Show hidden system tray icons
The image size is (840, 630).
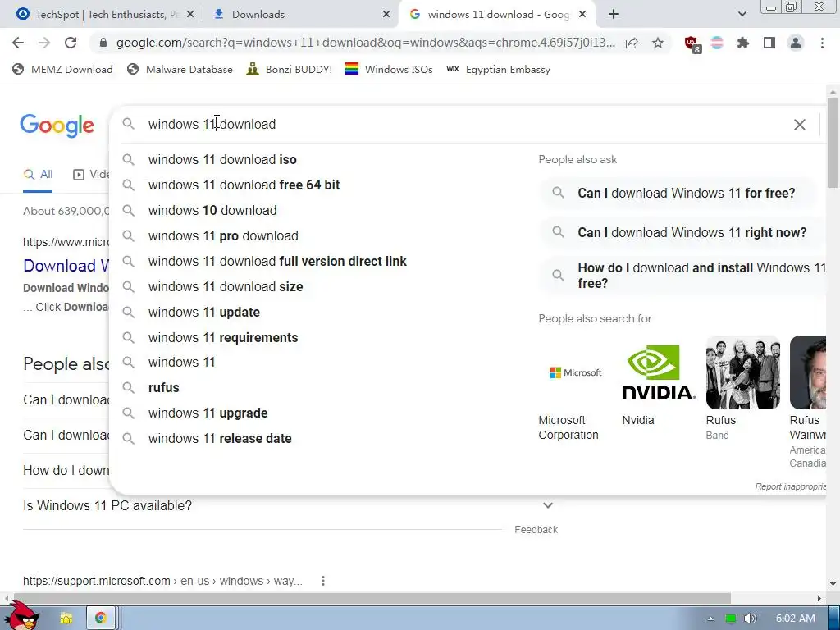pyautogui.click(x=710, y=619)
